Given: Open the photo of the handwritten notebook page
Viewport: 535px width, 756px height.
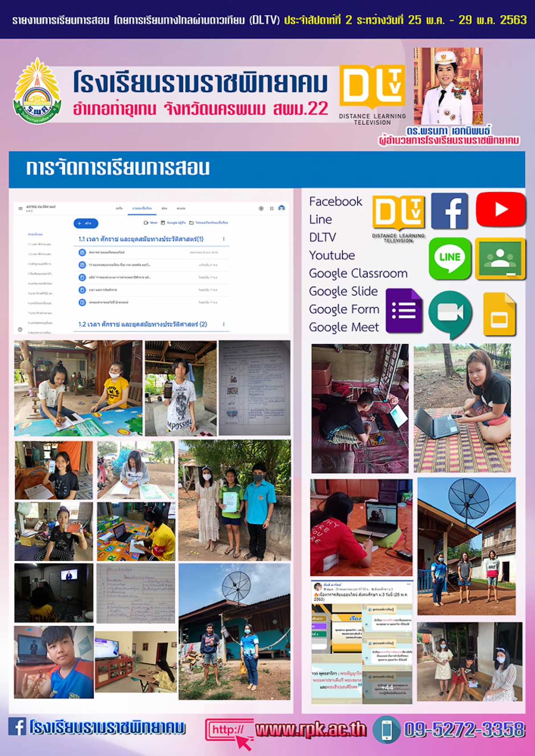Looking at the screenshot, I should coord(136,593).
